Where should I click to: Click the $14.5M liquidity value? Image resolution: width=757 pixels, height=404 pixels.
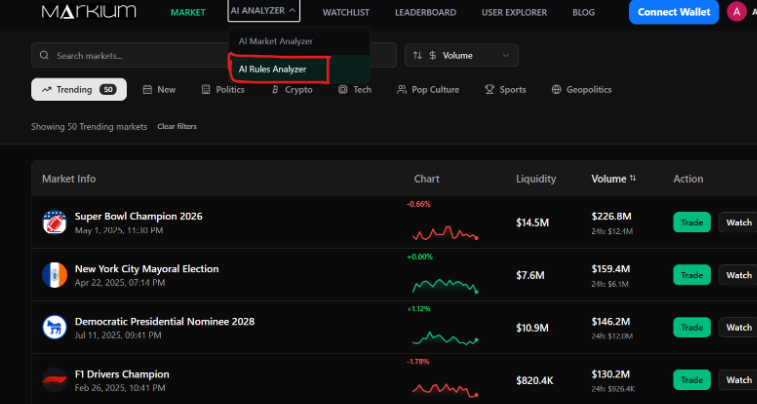(532, 223)
